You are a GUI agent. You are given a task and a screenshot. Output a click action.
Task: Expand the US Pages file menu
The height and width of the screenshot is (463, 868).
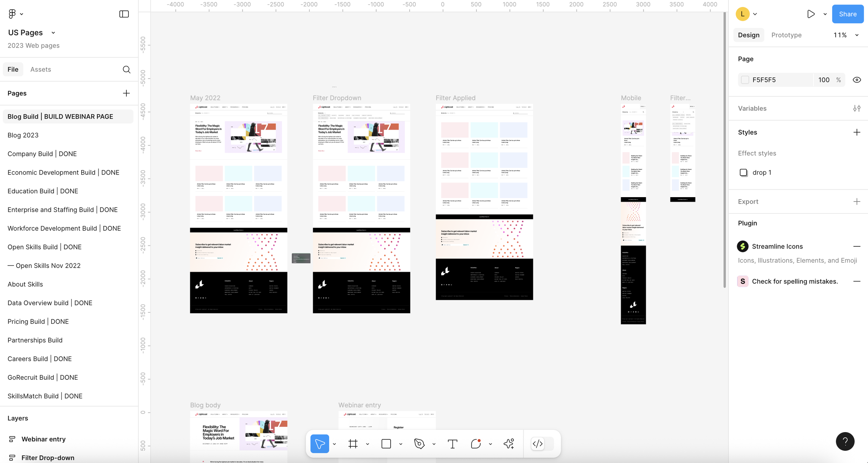53,33
